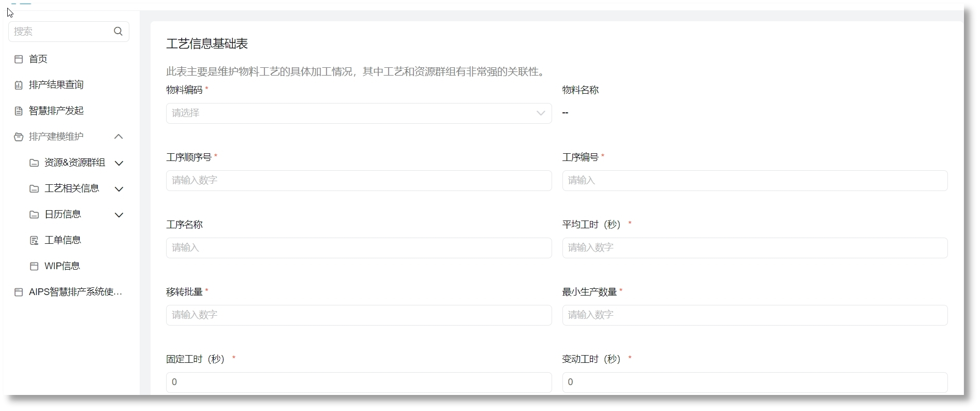Click the 排产结果查询 chart icon
980x411 pixels.
pyautogui.click(x=19, y=85)
